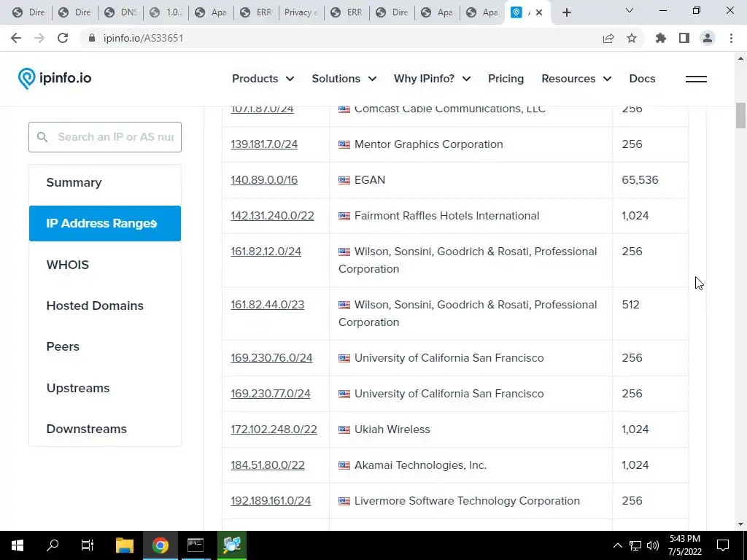Open the 169.230.76.0/24 range link

click(271, 358)
